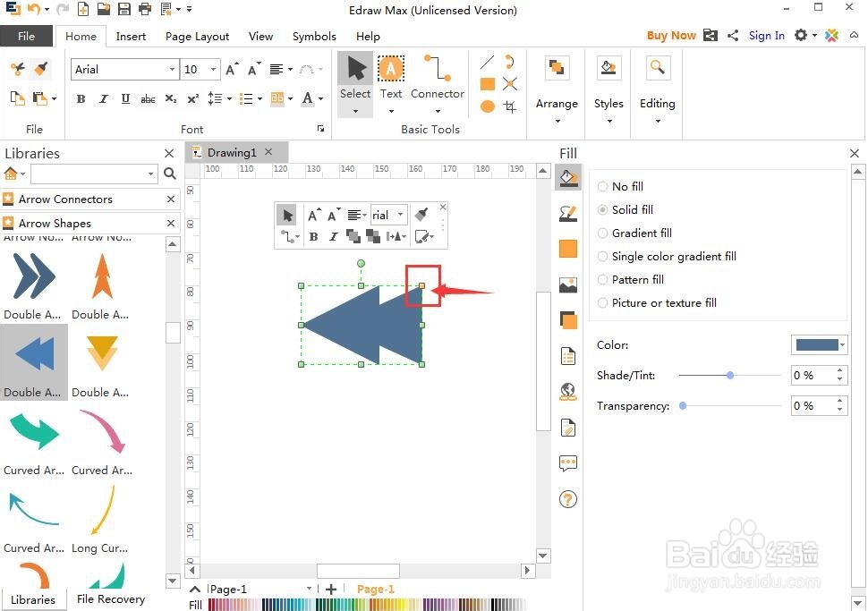Select the Pattern fill option
868x611 pixels.
pyautogui.click(x=631, y=279)
